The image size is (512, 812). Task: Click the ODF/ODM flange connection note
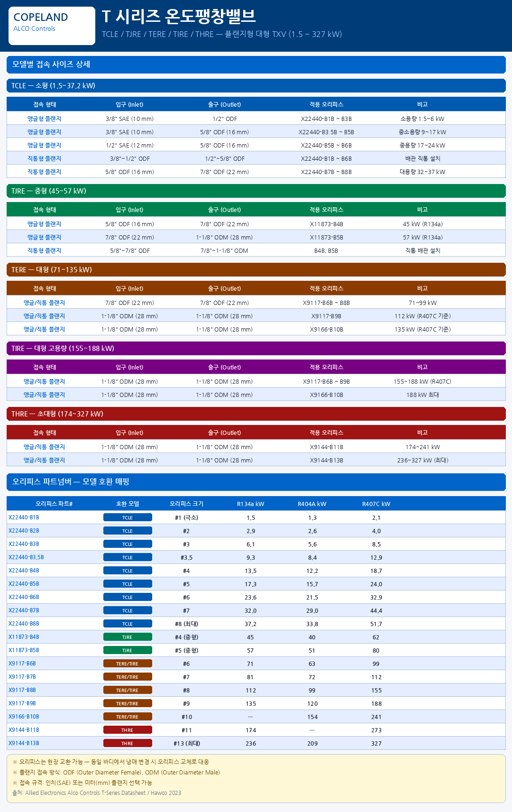point(116,772)
